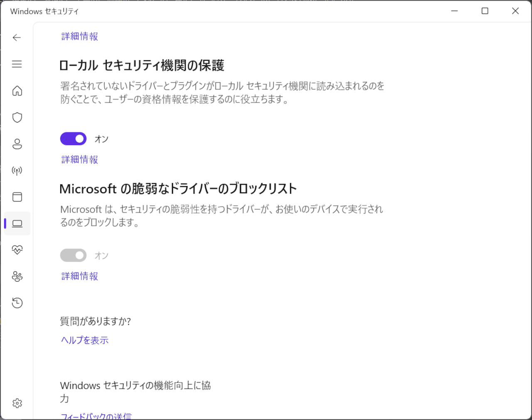532x420 pixels.
Task: Open the hamburger navigation menu
Action: 17,64
